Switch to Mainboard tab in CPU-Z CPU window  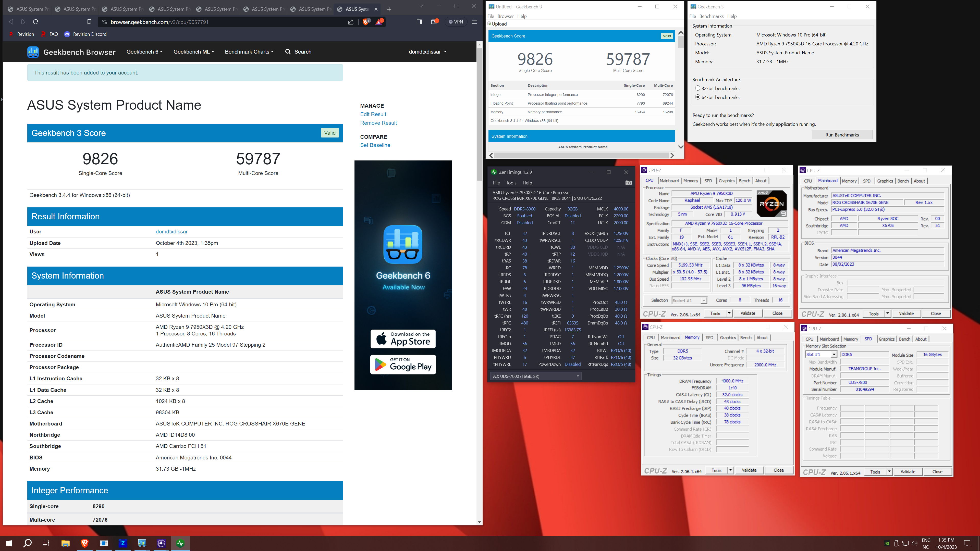[x=669, y=181]
